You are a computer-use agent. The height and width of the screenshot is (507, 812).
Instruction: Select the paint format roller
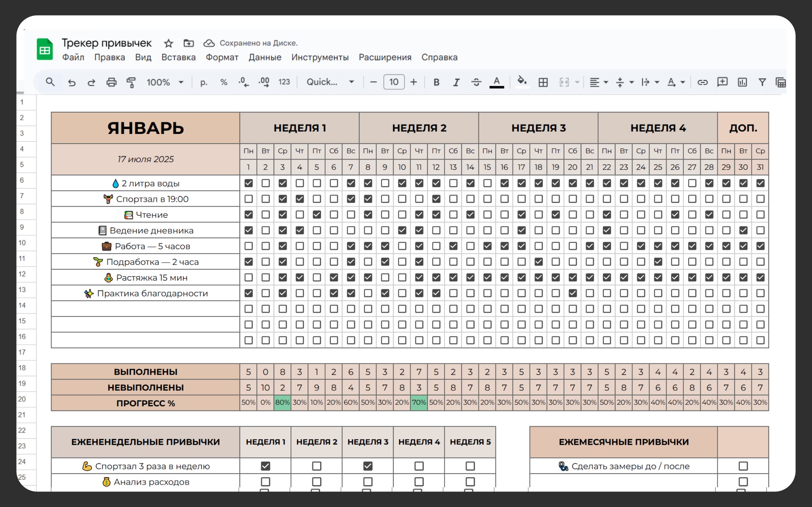pos(131,82)
